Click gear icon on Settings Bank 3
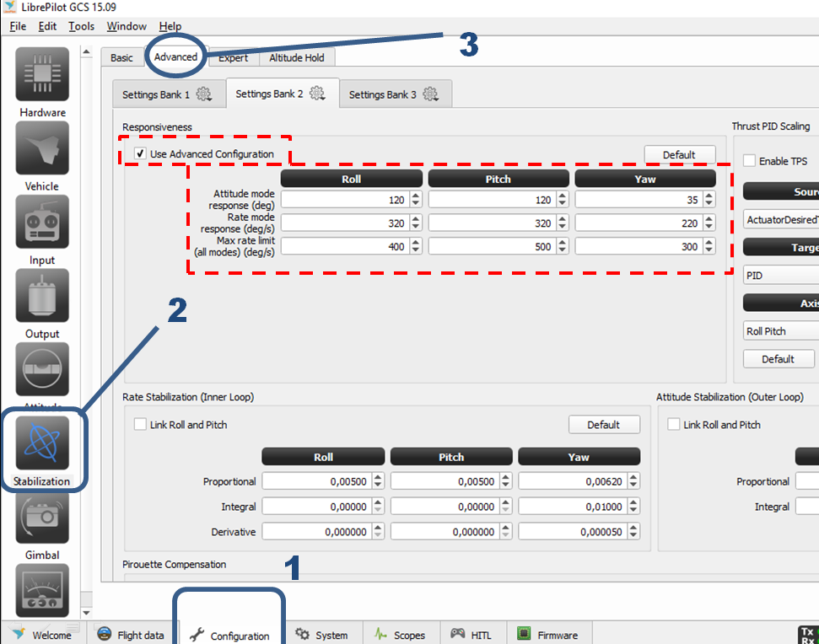The image size is (819, 644). 430,94
